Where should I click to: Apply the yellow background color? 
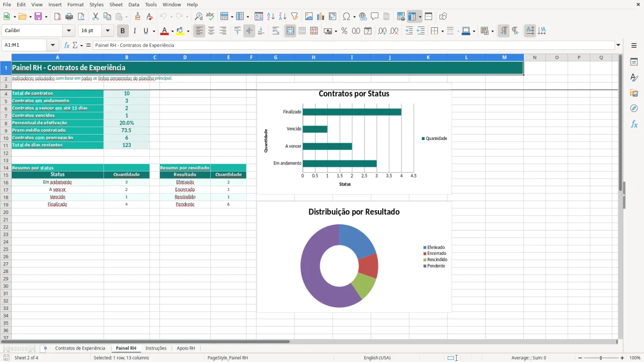tap(181, 31)
